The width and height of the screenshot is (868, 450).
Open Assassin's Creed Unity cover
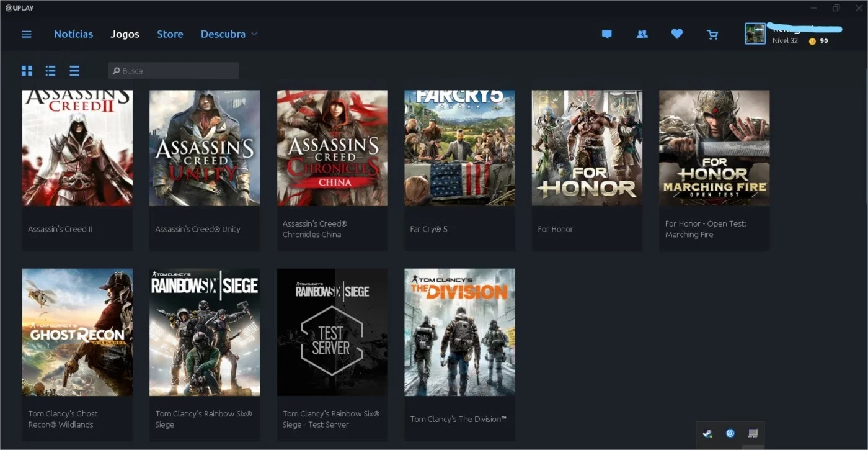pyautogui.click(x=205, y=148)
